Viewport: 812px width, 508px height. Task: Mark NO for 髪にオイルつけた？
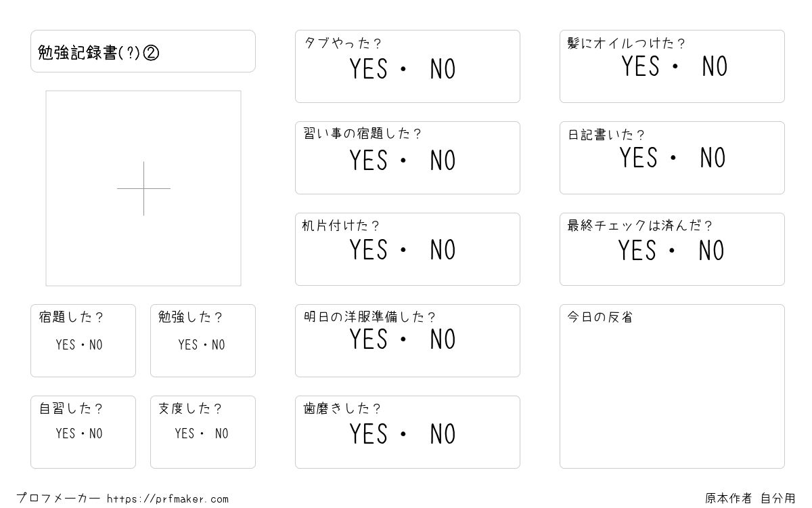[715, 66]
